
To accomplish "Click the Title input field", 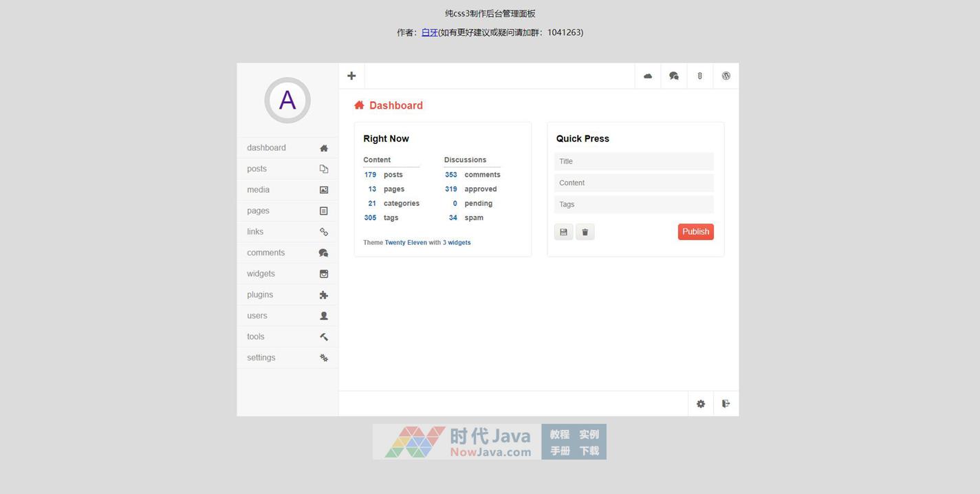I will coord(634,162).
